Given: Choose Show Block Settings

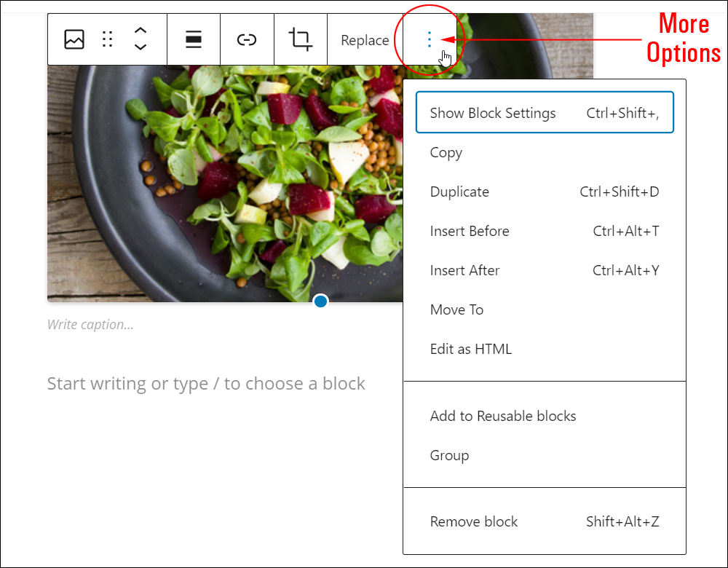Looking at the screenshot, I should (545, 112).
